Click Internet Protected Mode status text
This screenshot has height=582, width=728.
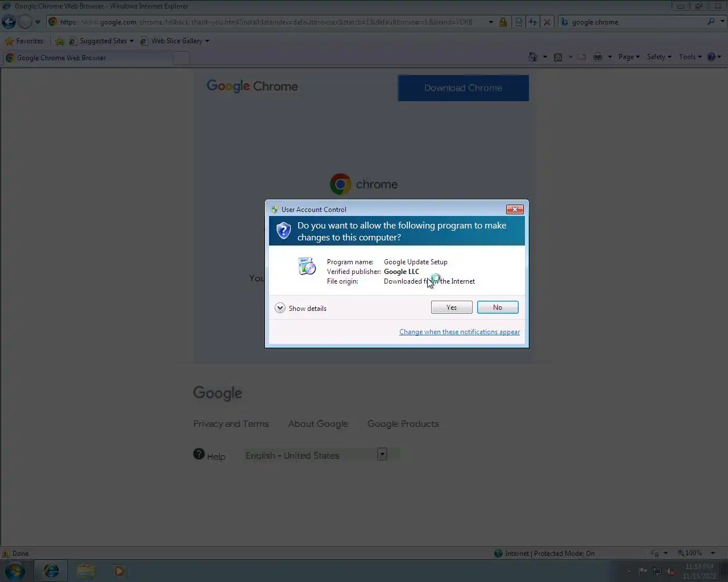tap(549, 554)
